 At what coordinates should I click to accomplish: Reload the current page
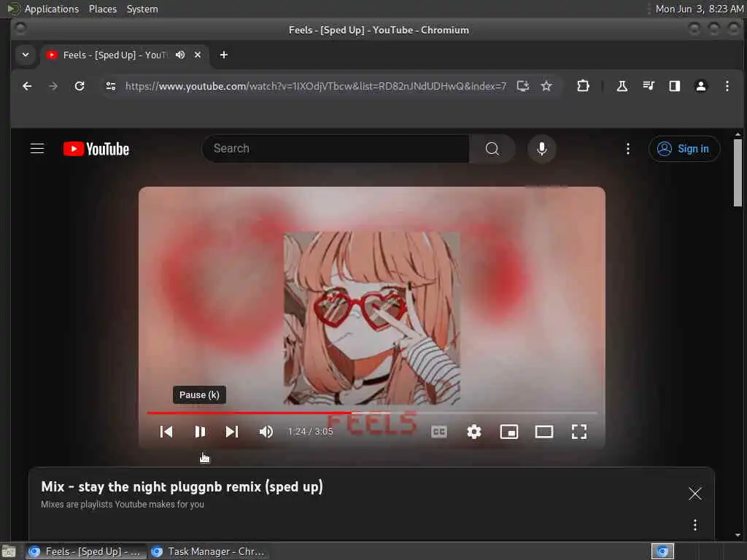80,86
